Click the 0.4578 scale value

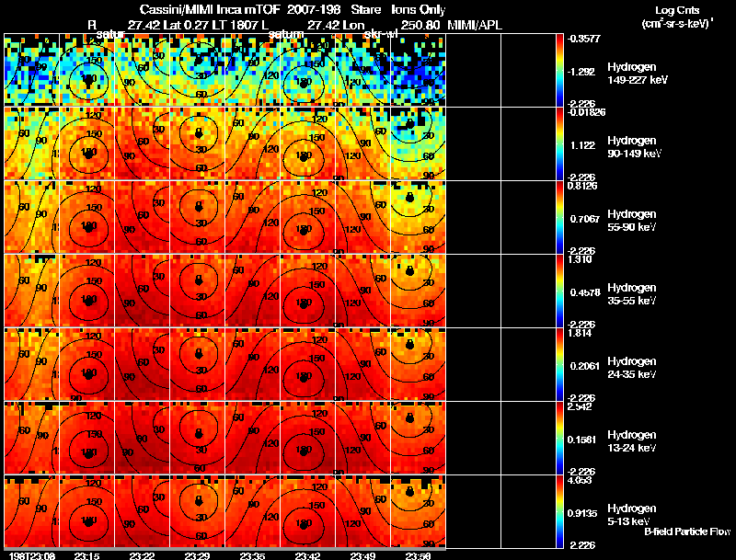[x=585, y=292]
